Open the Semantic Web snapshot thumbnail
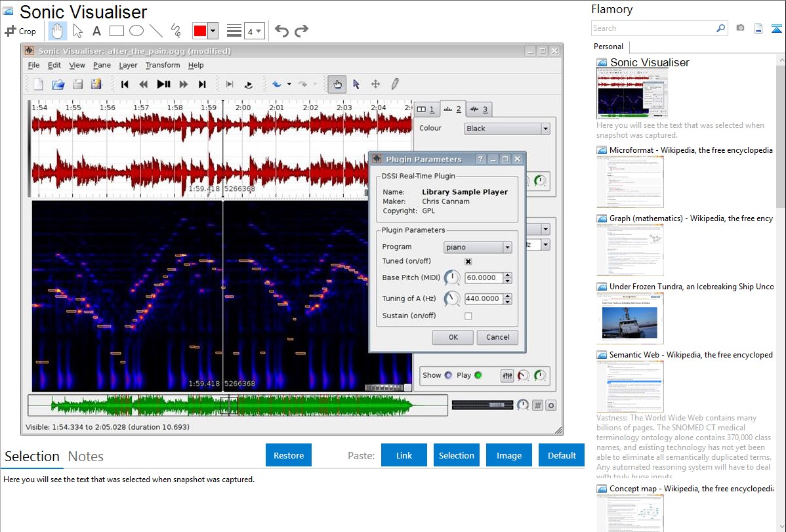This screenshot has width=786, height=532. click(x=630, y=386)
